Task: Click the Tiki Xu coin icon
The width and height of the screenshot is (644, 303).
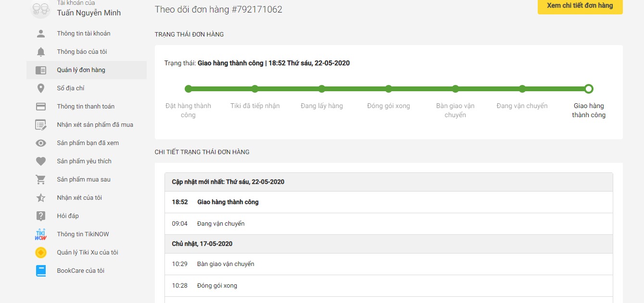Action: (x=41, y=253)
